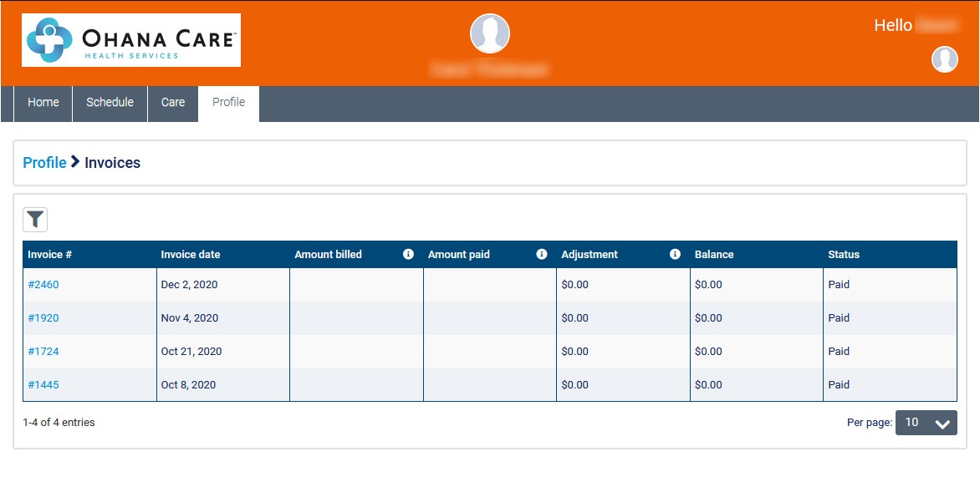Click the breadcrumb chevron arrow icon
Screen dimensions: 980x477
(75, 162)
